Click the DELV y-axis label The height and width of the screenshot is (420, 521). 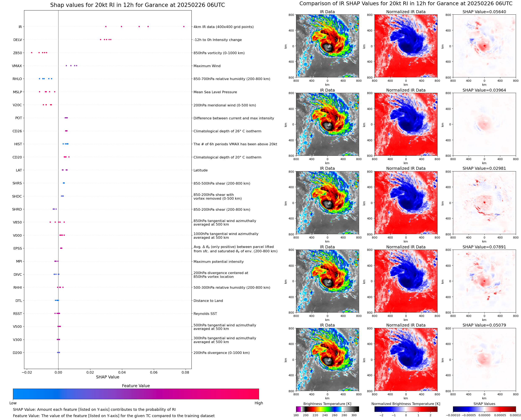coord(18,40)
